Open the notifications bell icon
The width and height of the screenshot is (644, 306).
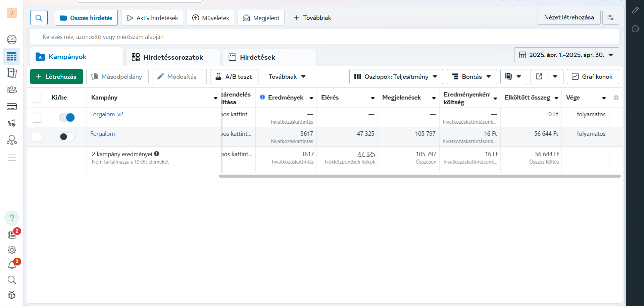12,265
